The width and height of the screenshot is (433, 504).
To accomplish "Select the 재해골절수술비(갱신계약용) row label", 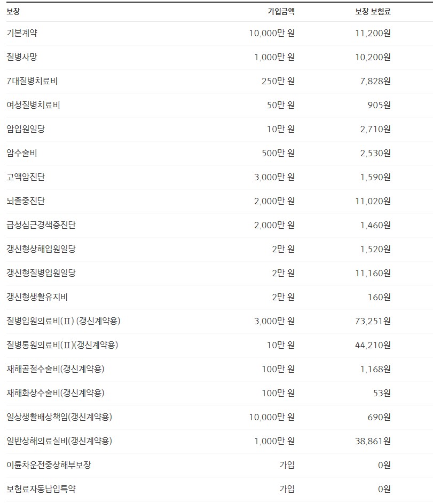I will click(x=56, y=369).
